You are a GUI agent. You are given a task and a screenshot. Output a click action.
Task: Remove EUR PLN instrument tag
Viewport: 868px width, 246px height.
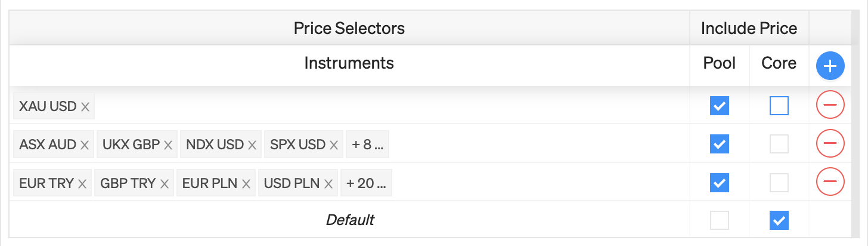pos(246,183)
